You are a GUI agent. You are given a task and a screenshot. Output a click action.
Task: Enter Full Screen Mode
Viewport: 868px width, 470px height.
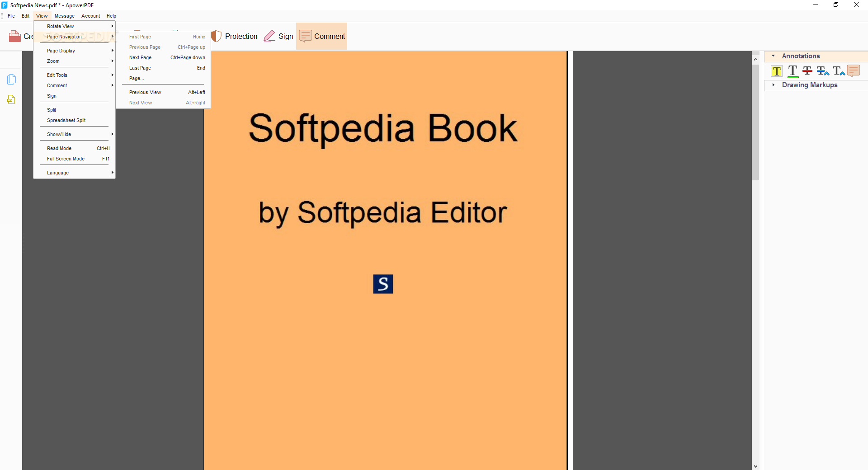75,159
